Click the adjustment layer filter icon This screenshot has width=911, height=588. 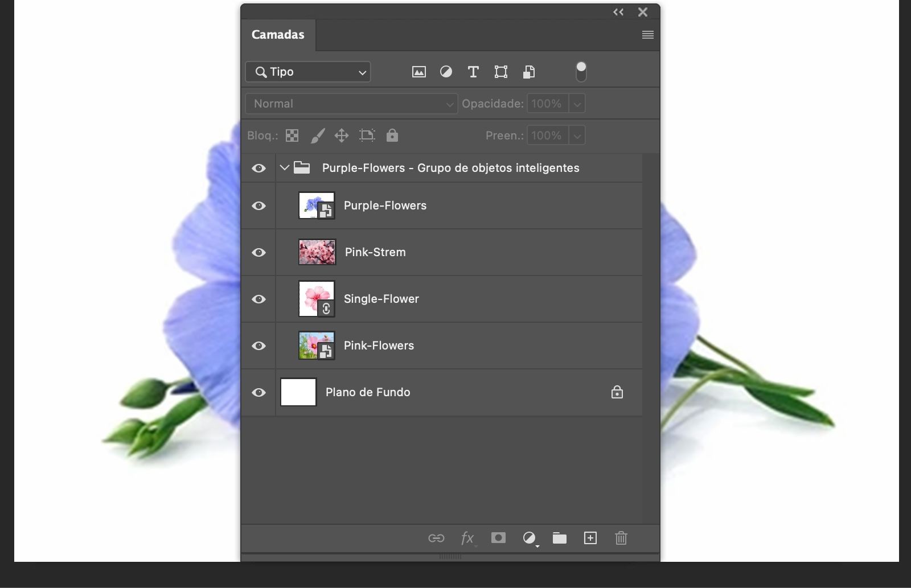click(446, 72)
